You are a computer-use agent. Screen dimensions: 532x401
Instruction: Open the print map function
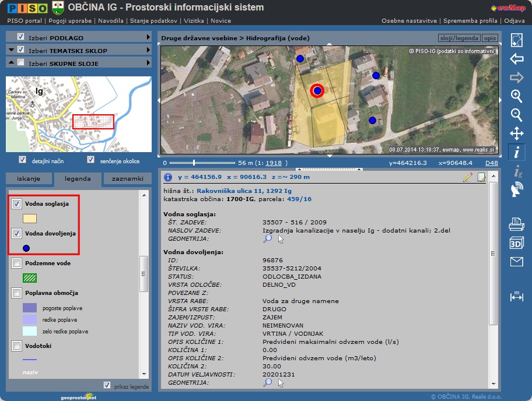click(x=516, y=224)
